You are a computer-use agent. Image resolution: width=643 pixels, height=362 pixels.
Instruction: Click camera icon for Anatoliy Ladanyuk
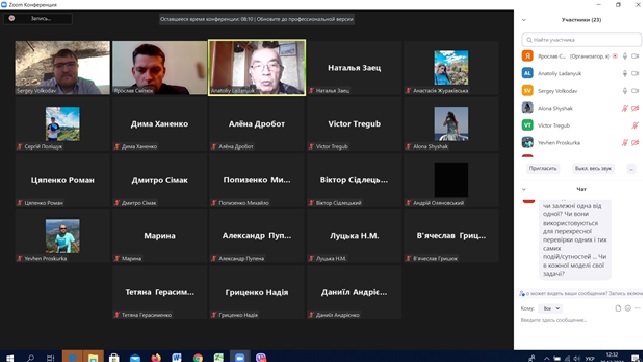tap(635, 73)
